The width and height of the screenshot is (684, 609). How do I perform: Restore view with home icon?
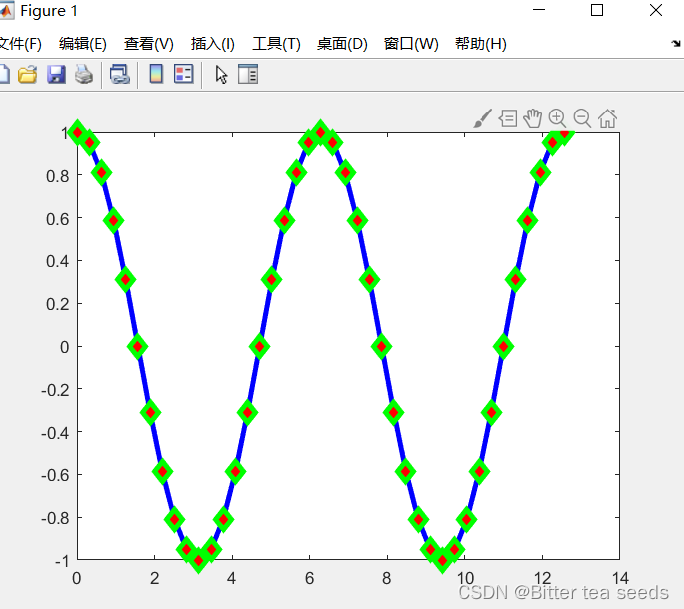coord(608,119)
